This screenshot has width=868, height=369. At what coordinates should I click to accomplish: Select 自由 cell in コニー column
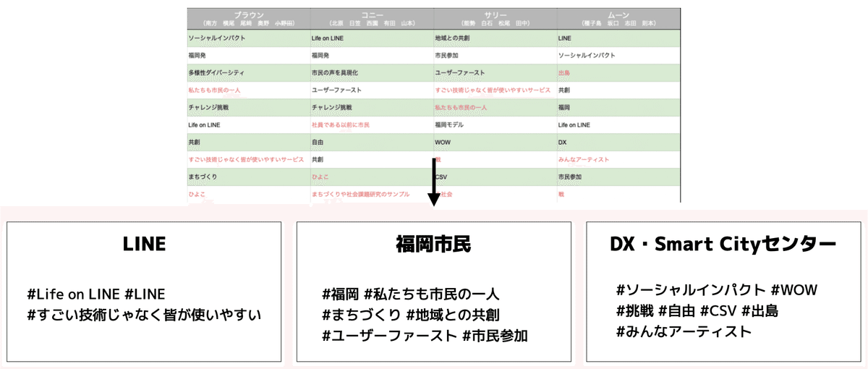point(372,142)
